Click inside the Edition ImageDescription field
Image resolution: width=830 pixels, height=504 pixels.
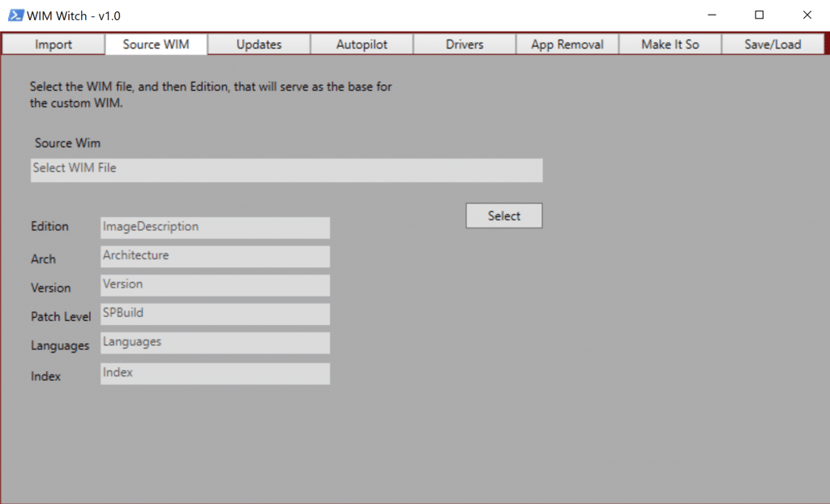point(215,228)
